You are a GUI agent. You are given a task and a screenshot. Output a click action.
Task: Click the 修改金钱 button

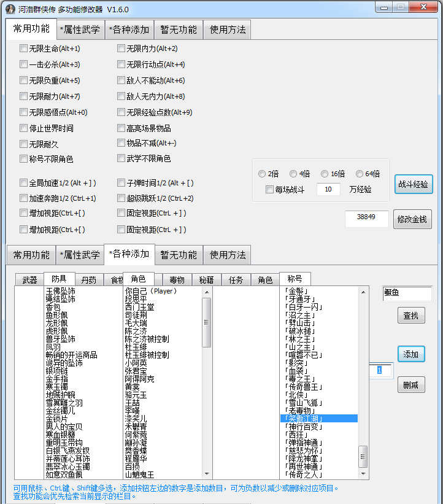tap(412, 219)
